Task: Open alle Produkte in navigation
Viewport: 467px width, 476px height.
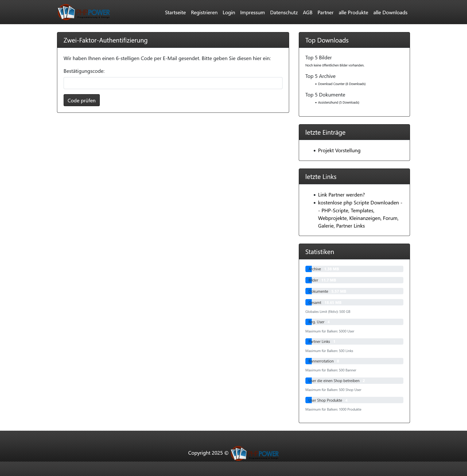Action: pyautogui.click(x=353, y=12)
